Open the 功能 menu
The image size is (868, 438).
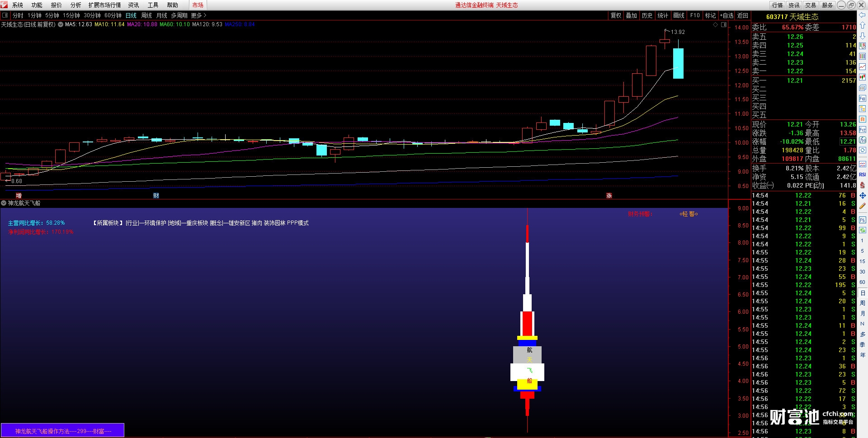(x=37, y=5)
